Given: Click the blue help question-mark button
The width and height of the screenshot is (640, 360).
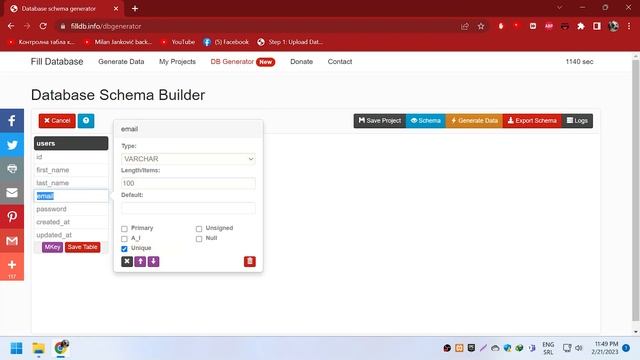Looking at the screenshot, I should [86, 121].
